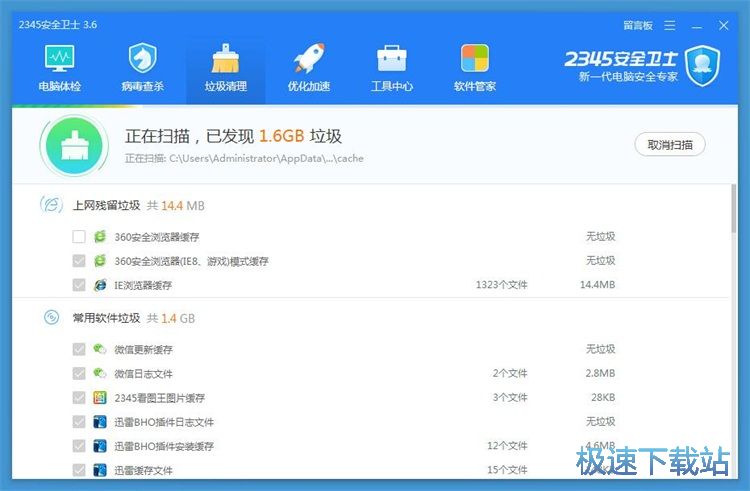Click the 无垃圾 status of 360安全浏览器缓存
This screenshot has height=491, width=750.
601,236
